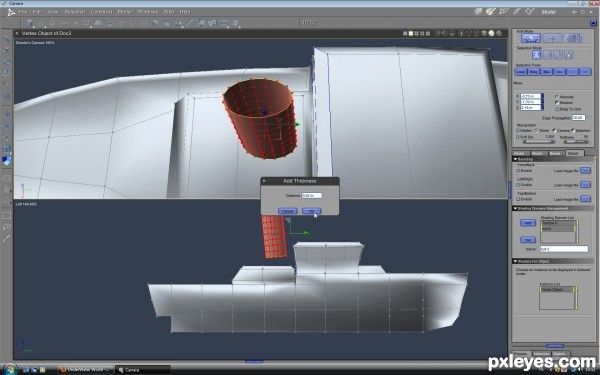
Task: Open the File menu
Action: point(23,12)
